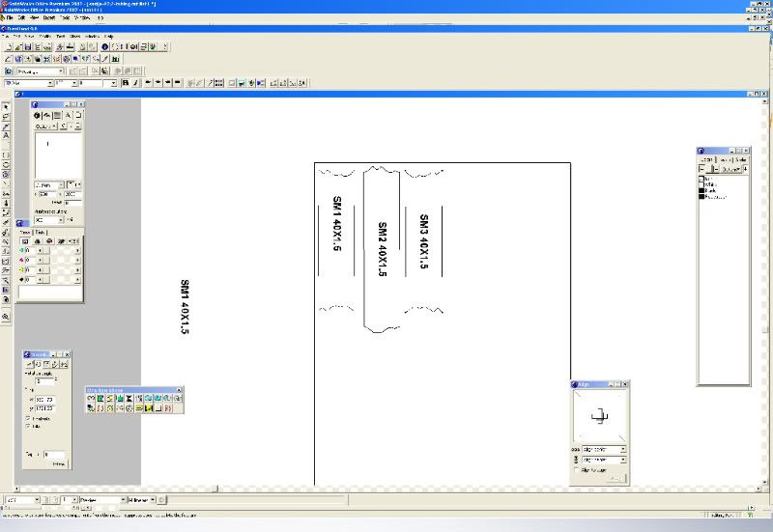Set justified text alignment in text toolbar
Screen dimensions: 773x532
coord(178,83)
